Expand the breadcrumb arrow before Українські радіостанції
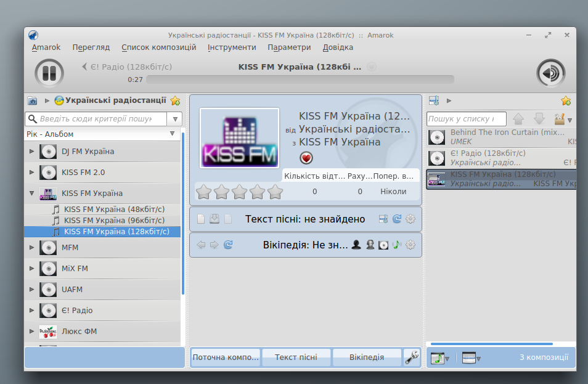Image resolution: width=588 pixels, height=384 pixels. 47,100
